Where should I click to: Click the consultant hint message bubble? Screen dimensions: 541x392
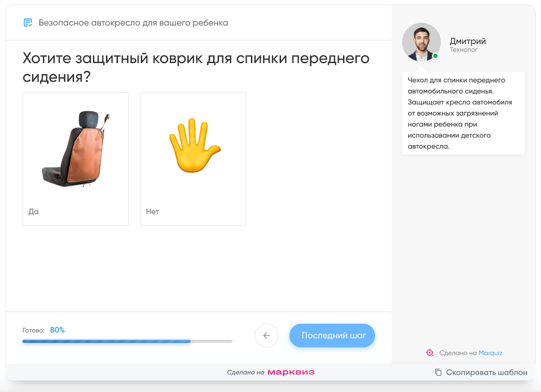click(463, 113)
